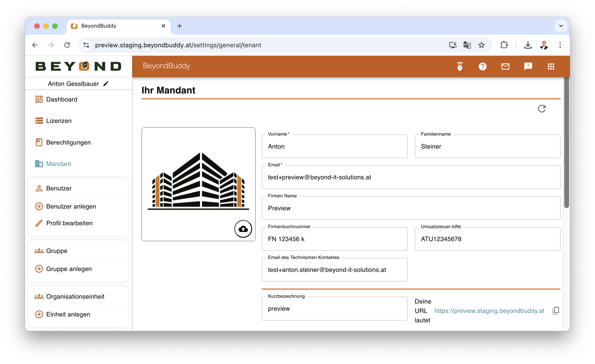Open the apps grid icon in header
595x364 pixels.
(551, 66)
